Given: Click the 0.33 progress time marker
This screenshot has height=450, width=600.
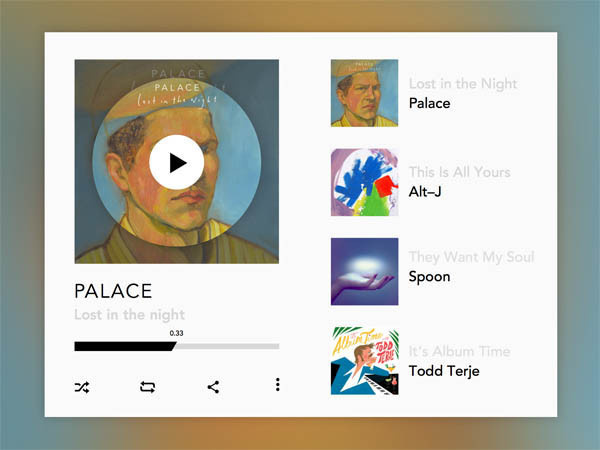Looking at the screenshot, I should [176, 333].
